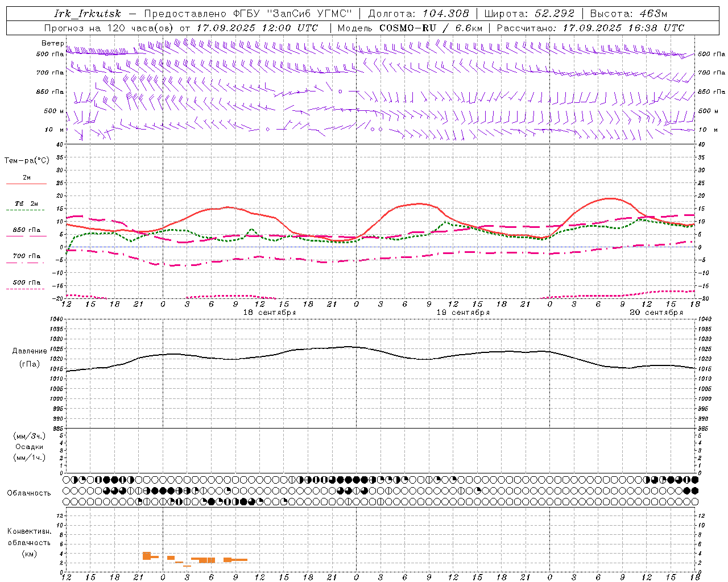The image size is (728, 582).
Task: Click the 40 value on left temperature axis
Action: pos(60,144)
